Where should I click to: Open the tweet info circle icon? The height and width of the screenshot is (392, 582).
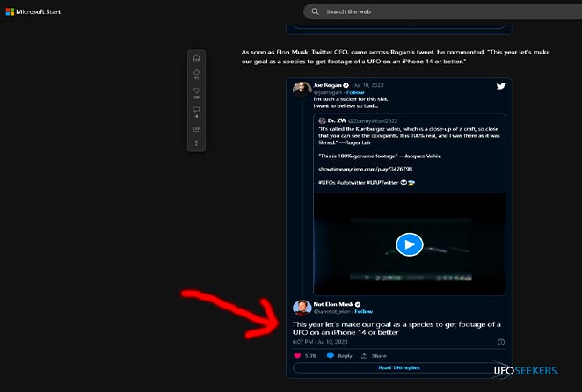pyautogui.click(x=501, y=342)
